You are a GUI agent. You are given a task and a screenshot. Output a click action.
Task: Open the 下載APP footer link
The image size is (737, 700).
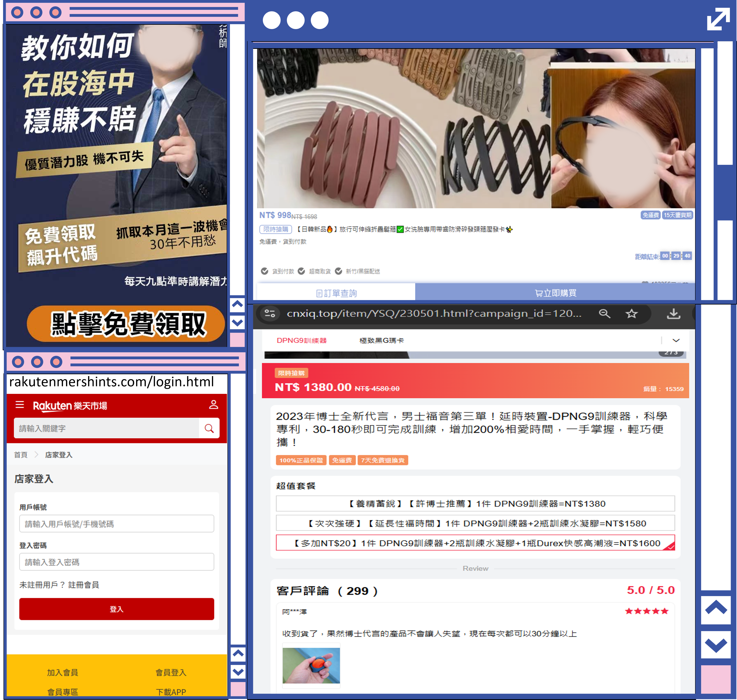coord(170,692)
